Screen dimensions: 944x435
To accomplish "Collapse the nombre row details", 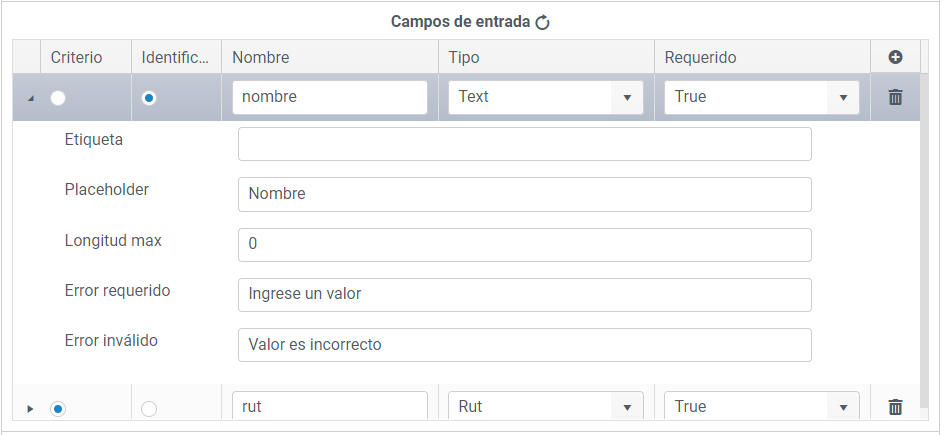I will (x=30, y=98).
